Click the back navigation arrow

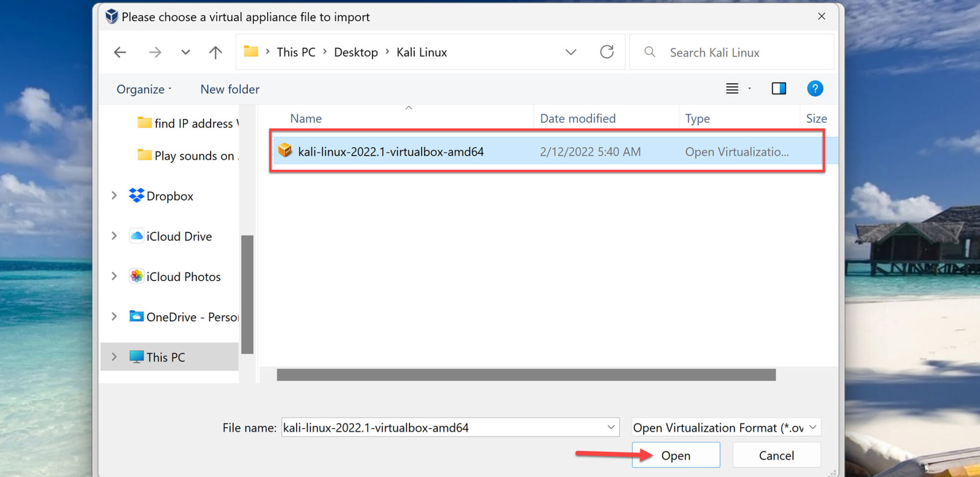[120, 52]
